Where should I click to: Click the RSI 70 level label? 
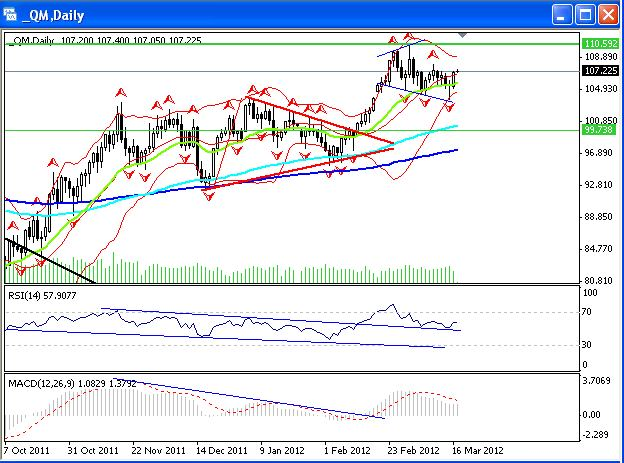[x=587, y=312]
